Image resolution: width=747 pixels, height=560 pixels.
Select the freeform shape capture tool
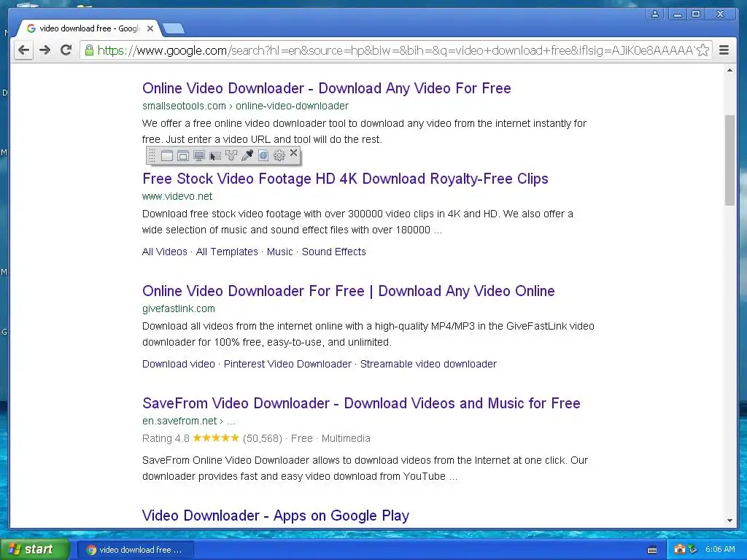click(231, 156)
